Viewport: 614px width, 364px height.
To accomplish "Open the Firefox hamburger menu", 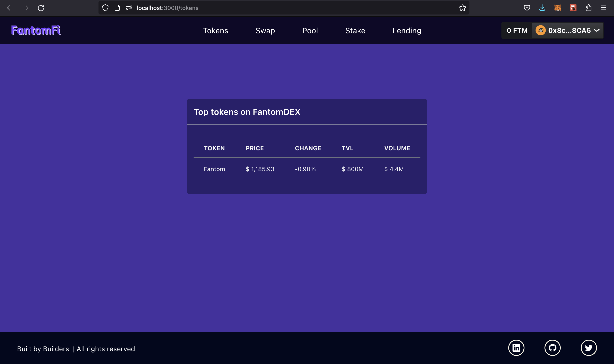I will coord(604,8).
